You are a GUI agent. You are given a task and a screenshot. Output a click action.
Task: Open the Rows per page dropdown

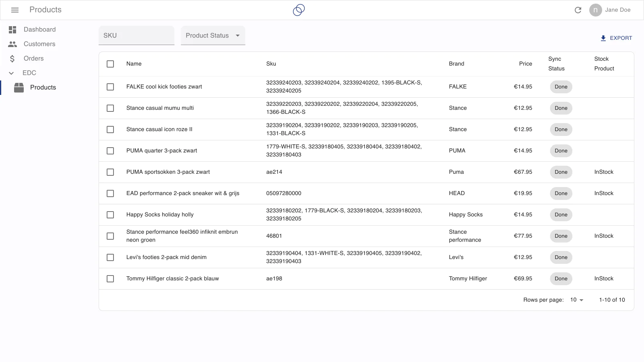(x=577, y=300)
